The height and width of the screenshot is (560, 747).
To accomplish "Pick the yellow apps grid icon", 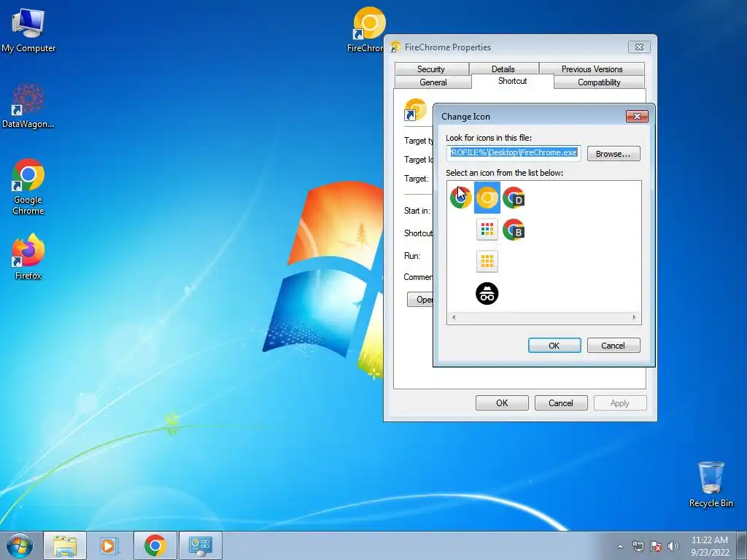I will point(487,261).
